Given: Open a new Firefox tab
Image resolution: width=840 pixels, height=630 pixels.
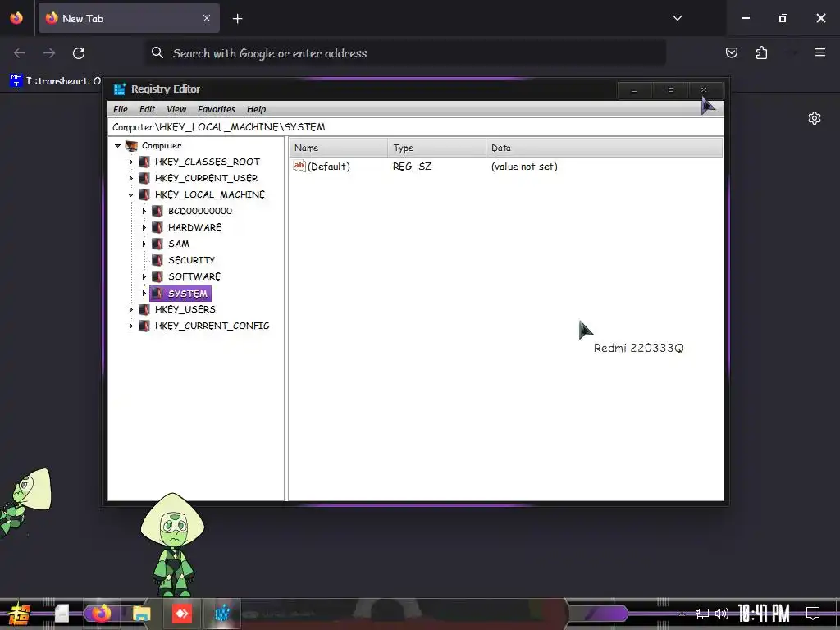Looking at the screenshot, I should click(x=238, y=19).
